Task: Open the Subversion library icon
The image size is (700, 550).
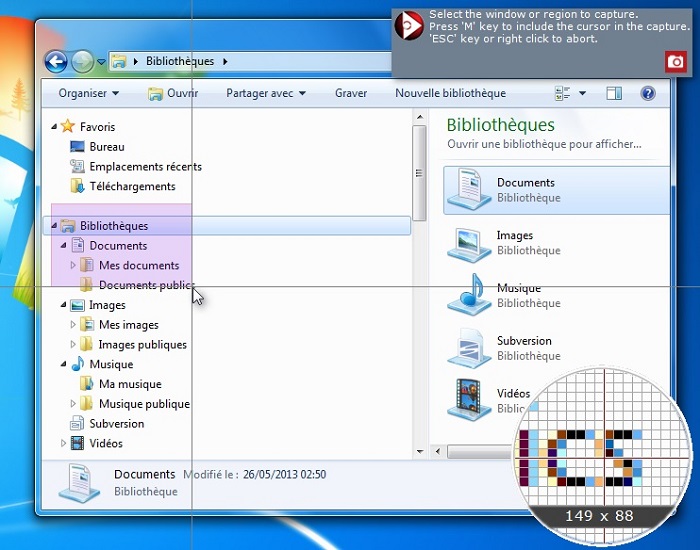Action: click(x=468, y=348)
